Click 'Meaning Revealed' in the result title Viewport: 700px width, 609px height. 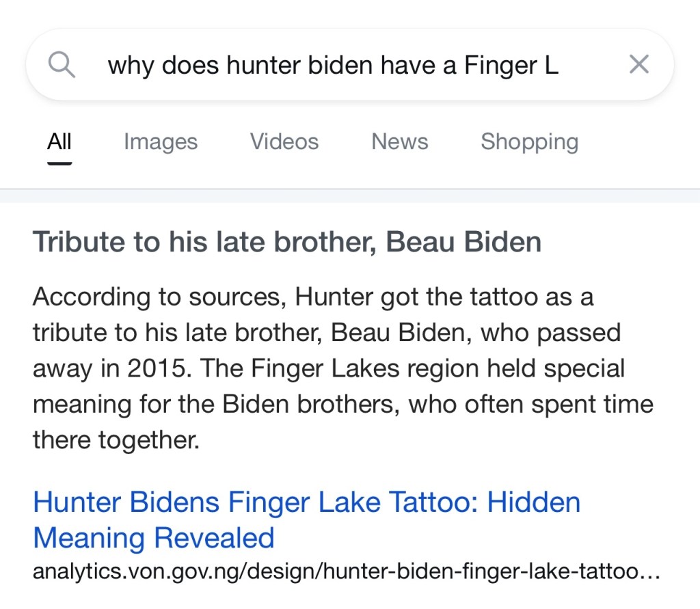[154, 538]
